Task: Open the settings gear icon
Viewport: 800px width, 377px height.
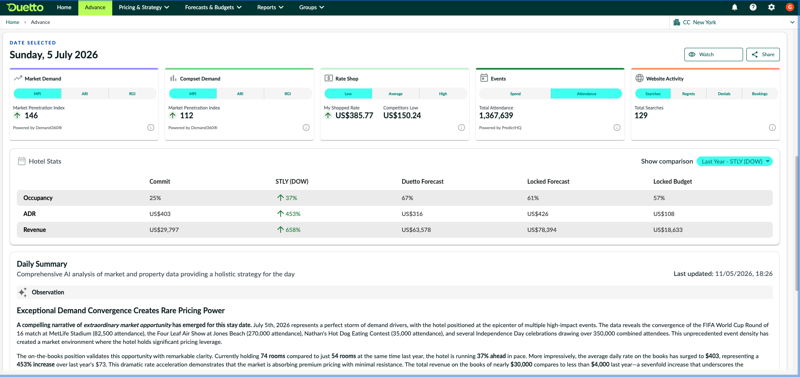Action: (x=771, y=7)
